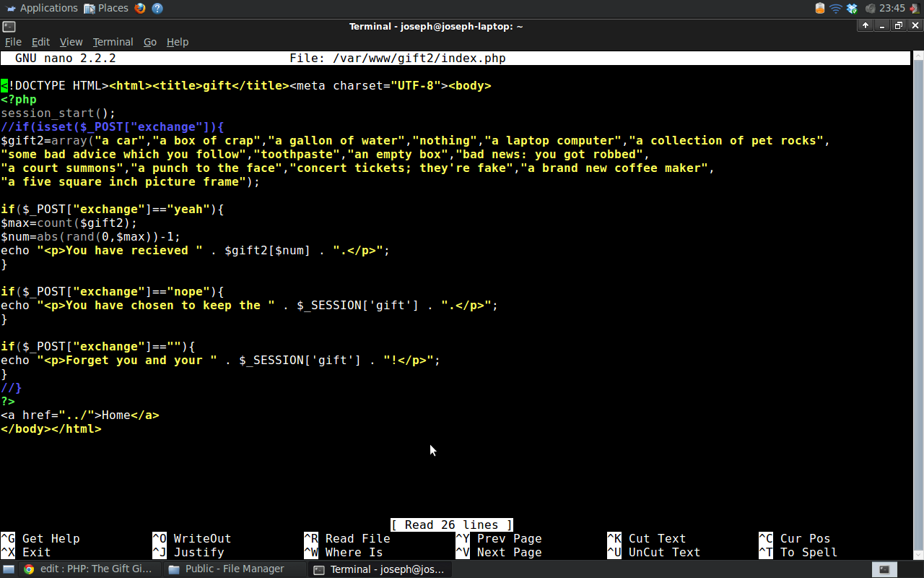Screen dimensions: 924x578
Task: Click the ^X Exit shortcut
Action: 26,553
